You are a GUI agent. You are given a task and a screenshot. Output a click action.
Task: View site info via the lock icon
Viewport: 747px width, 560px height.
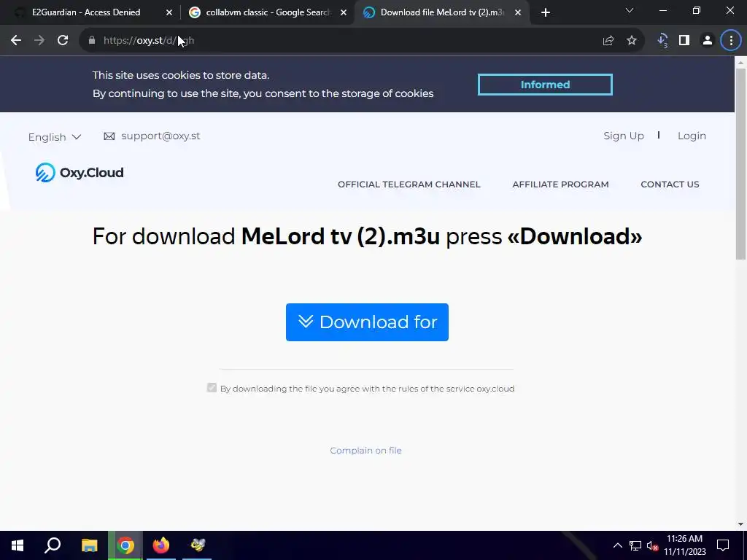pos(92,41)
